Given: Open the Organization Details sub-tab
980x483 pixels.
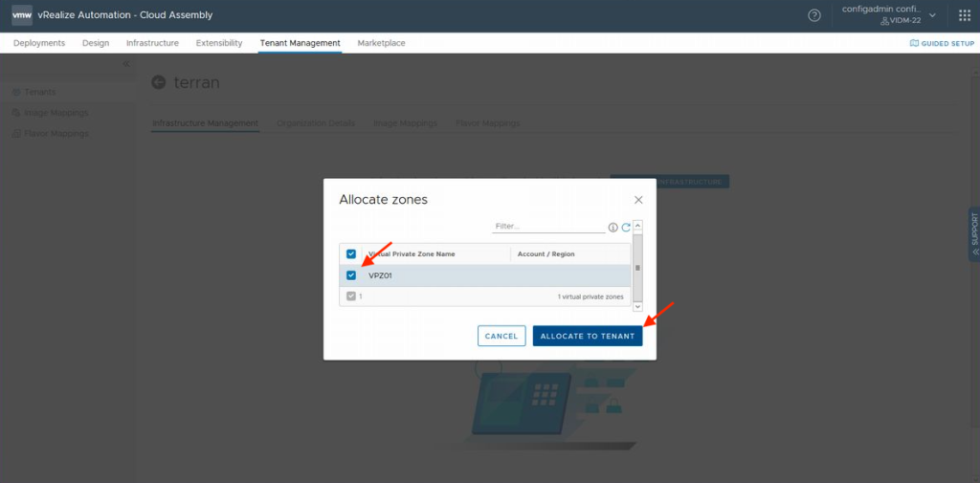Looking at the screenshot, I should coord(316,123).
